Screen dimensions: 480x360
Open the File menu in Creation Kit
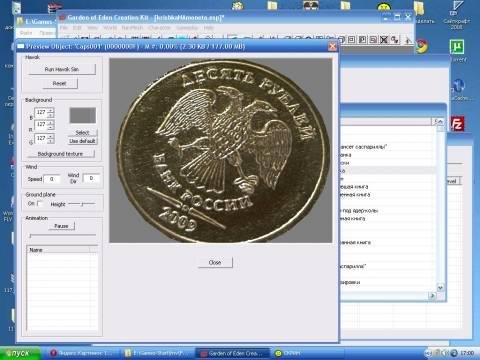[64, 28]
